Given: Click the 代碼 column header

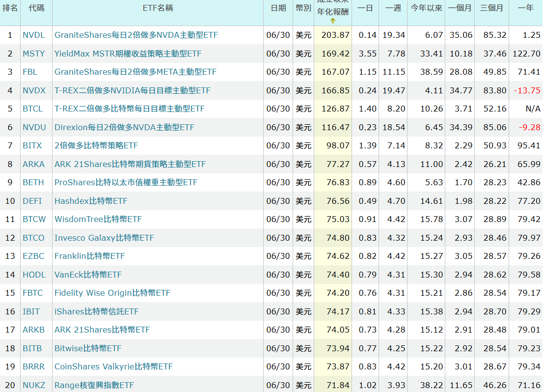Looking at the screenshot, I should (x=36, y=8).
